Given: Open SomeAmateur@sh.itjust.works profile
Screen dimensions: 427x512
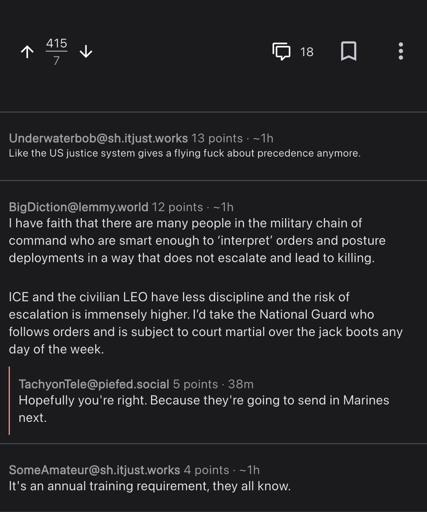Looking at the screenshot, I should (x=94, y=470).
